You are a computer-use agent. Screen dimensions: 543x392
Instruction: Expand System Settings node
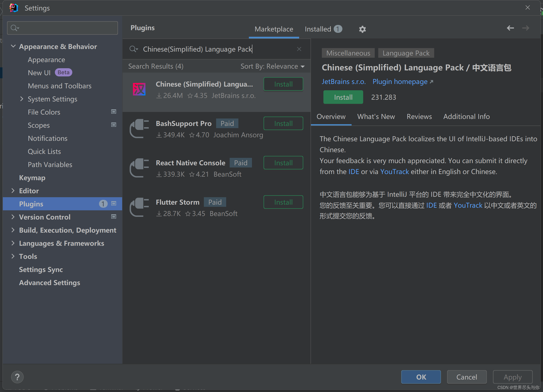point(22,99)
